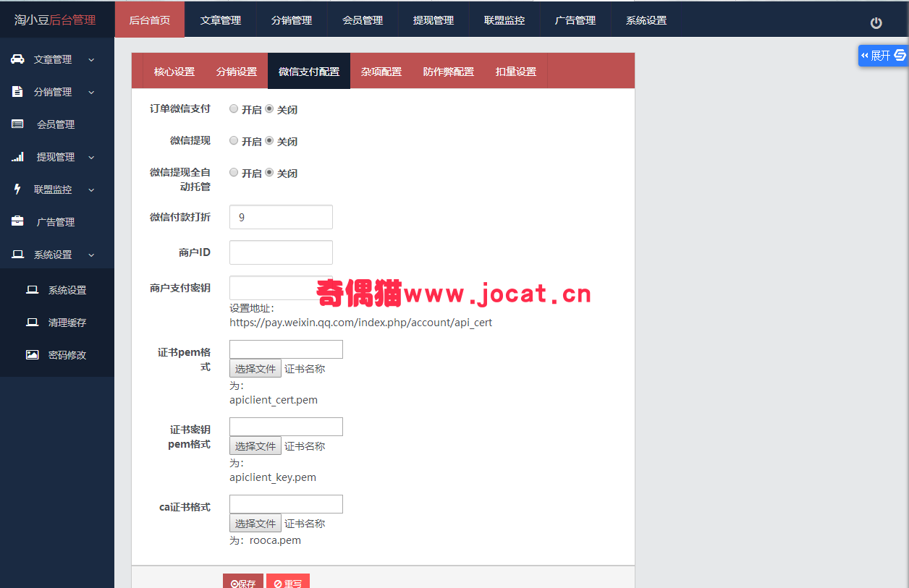Click the 淘小豆后台管理 site title
The width and height of the screenshot is (909, 588).
coord(55,20)
